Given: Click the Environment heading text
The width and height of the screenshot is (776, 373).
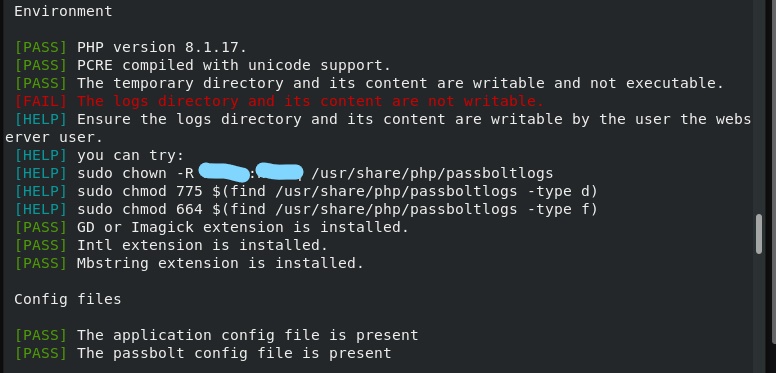Looking at the screenshot, I should click(63, 11).
